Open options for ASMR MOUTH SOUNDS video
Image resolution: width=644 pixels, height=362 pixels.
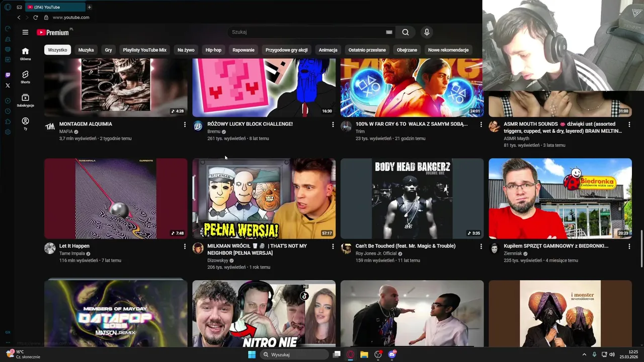pyautogui.click(x=629, y=124)
